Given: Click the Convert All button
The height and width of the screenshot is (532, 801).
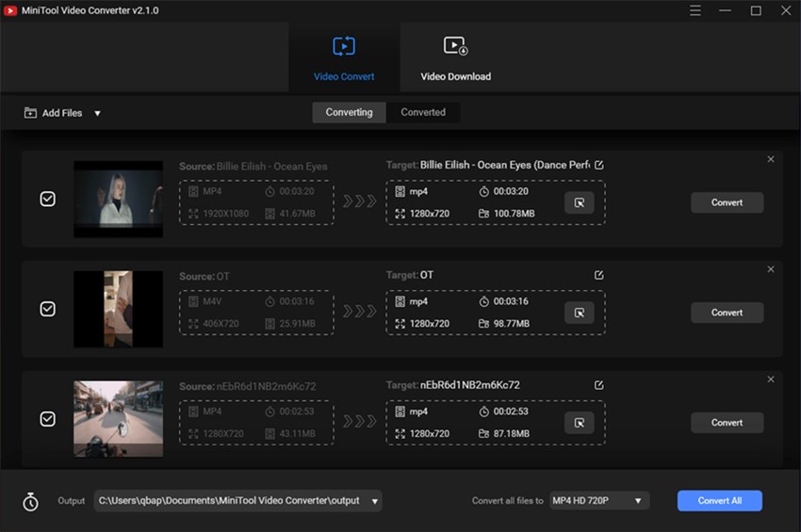Looking at the screenshot, I should click(x=719, y=501).
